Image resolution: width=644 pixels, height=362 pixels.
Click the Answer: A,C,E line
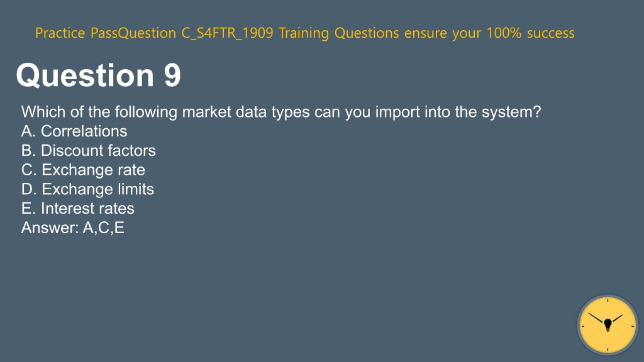coord(73,228)
